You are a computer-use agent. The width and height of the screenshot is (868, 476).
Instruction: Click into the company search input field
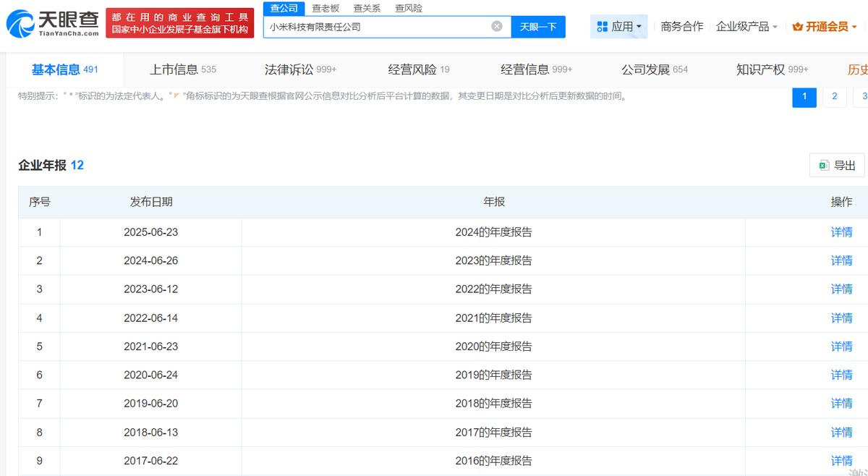point(376,27)
